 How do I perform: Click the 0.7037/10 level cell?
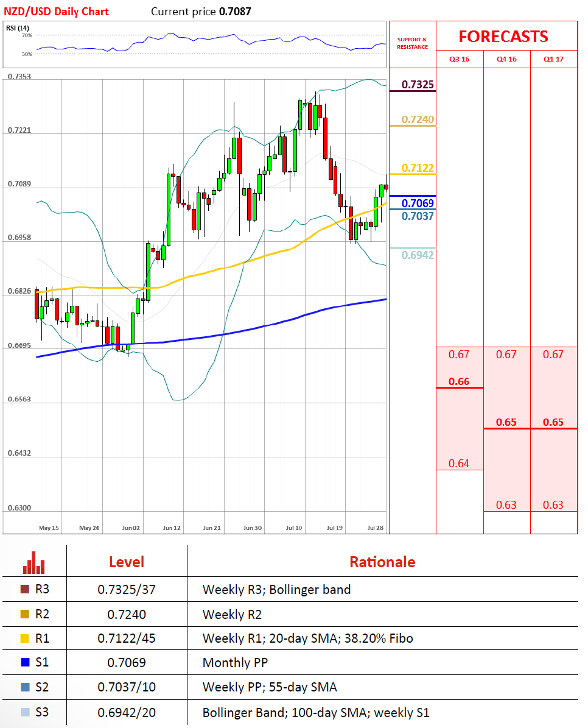pos(127,687)
